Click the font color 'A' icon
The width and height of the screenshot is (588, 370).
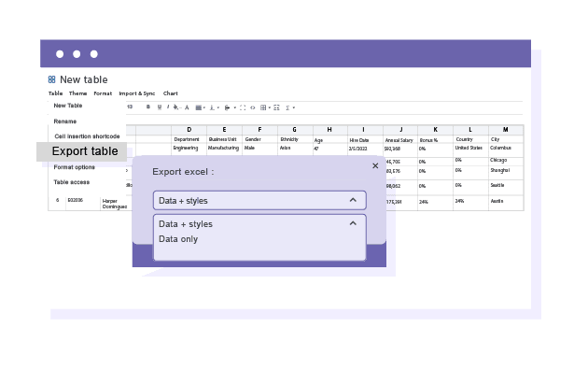coord(187,107)
